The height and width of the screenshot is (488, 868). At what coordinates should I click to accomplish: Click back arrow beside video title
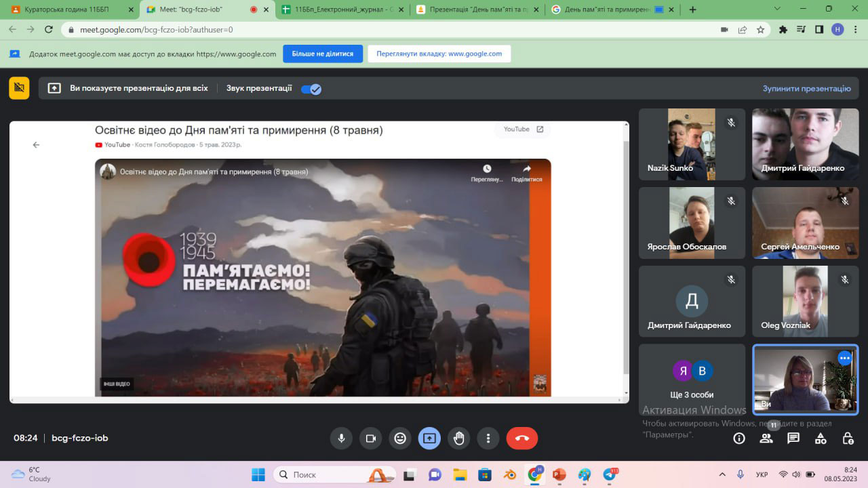(x=36, y=144)
